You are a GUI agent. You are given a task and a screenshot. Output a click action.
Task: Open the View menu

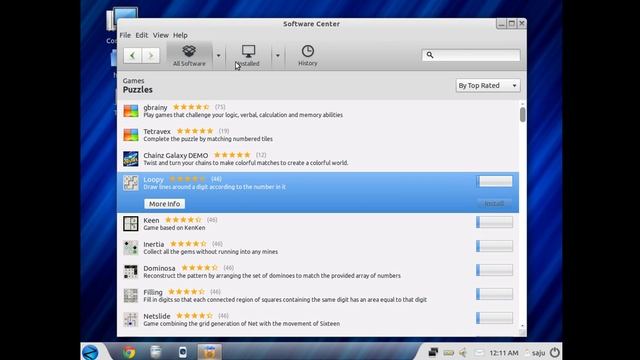click(160, 35)
